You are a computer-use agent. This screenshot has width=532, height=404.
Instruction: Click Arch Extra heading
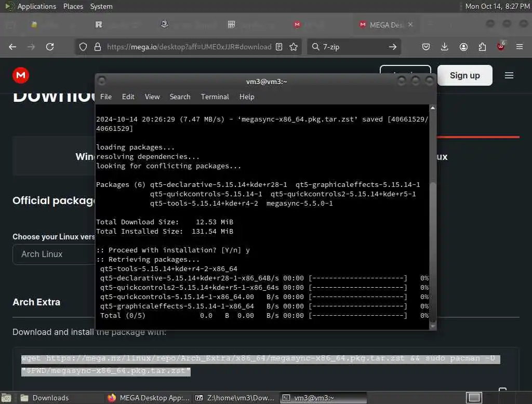(x=36, y=302)
